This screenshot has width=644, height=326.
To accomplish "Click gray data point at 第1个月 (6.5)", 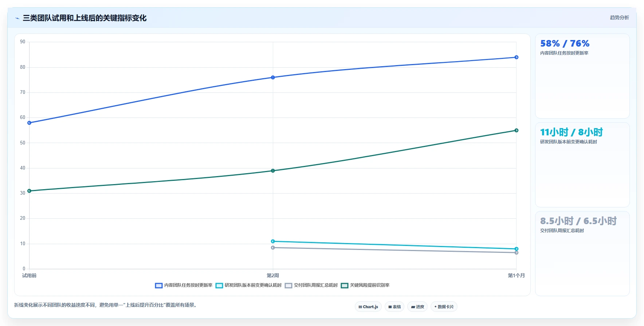I will click(x=517, y=253).
